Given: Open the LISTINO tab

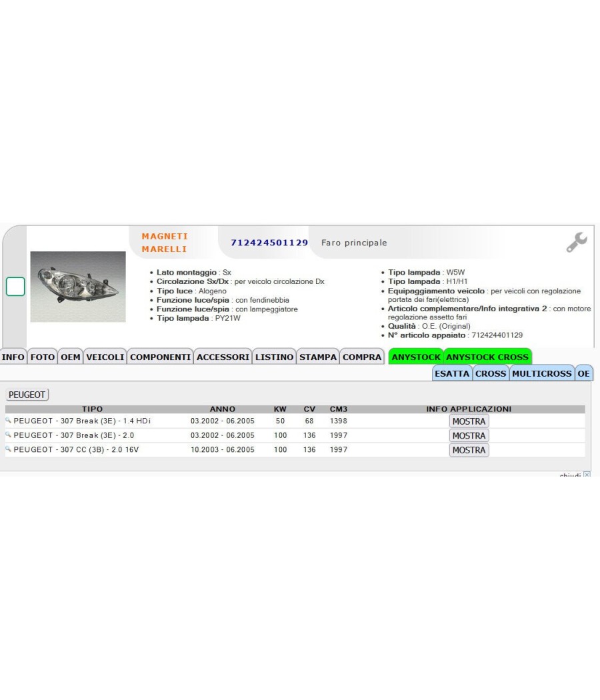Looking at the screenshot, I should click(x=274, y=357).
